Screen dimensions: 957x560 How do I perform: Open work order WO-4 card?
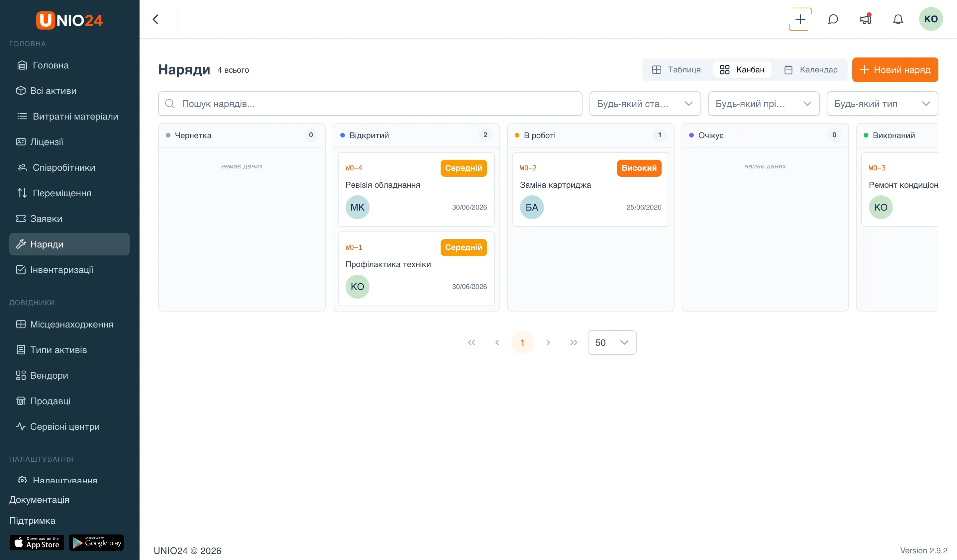pos(416,189)
